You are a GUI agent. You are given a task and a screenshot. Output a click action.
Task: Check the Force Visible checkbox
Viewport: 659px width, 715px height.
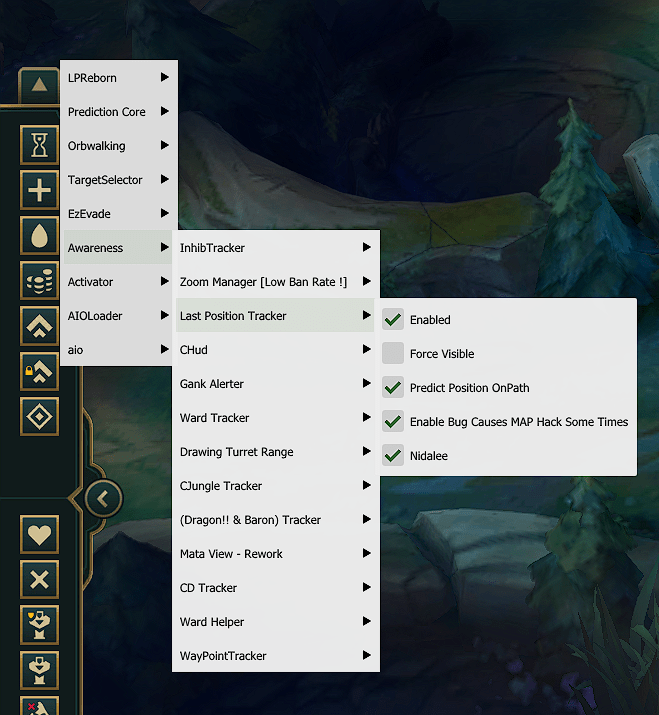pyautogui.click(x=393, y=353)
